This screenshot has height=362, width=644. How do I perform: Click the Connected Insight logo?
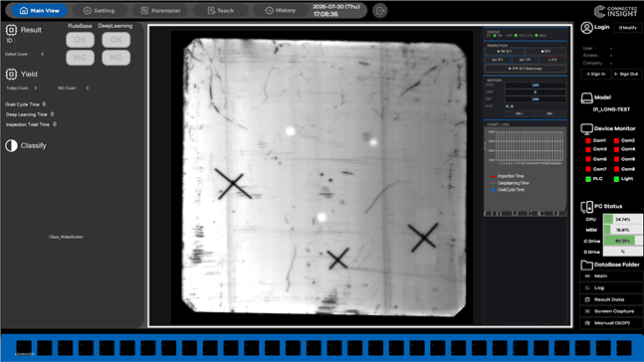(x=616, y=11)
